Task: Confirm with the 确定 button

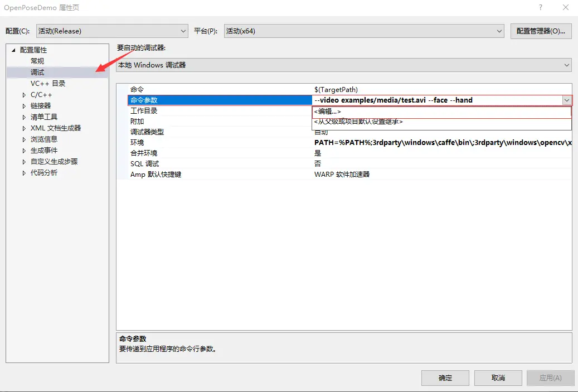Action: tap(445, 378)
